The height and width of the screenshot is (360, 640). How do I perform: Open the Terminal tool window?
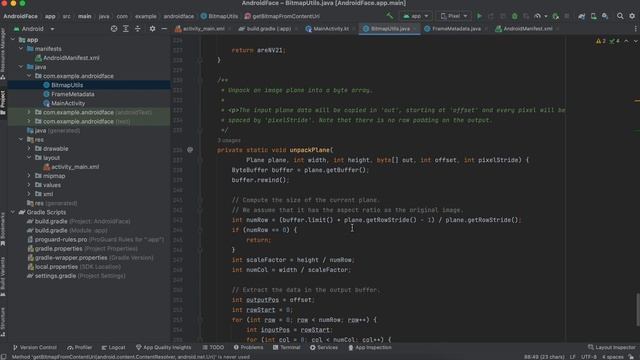[x=287, y=347]
